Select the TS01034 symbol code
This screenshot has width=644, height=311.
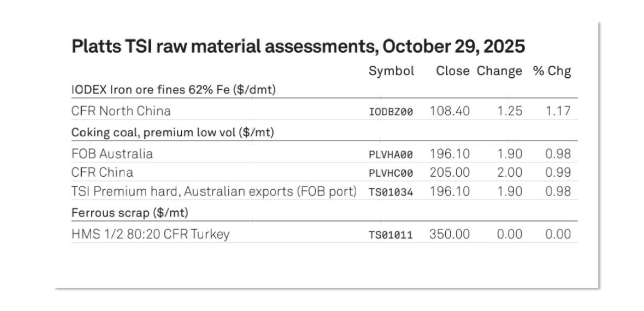391,192
